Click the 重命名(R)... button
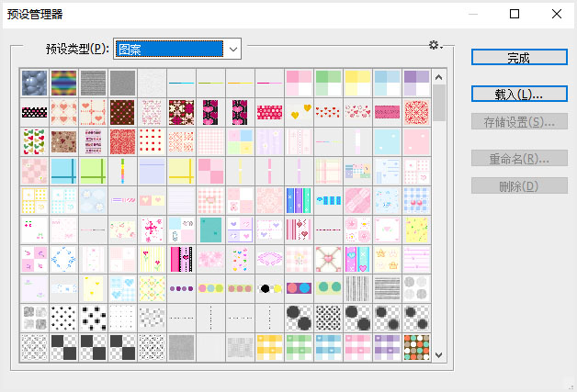The height and width of the screenshot is (392, 577). [519, 159]
